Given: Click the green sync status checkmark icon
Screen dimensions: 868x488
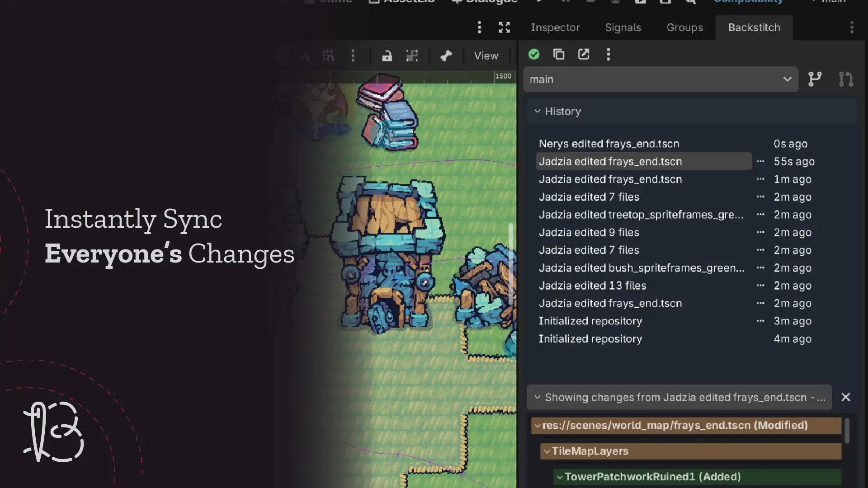Looking at the screenshot, I should (x=534, y=54).
